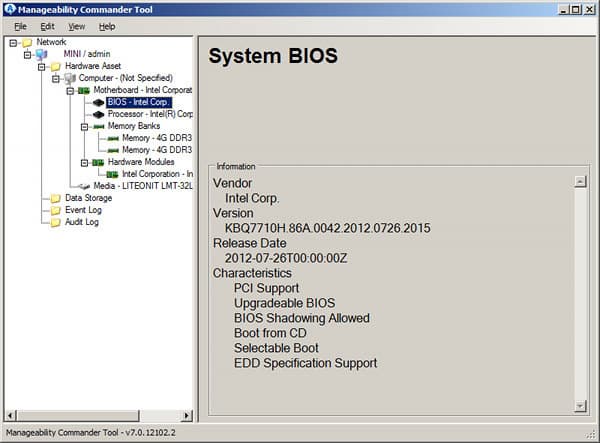Screen dimensions: 600x443
Task: Select Motherboard - Intel Corporation item
Action: (x=143, y=90)
